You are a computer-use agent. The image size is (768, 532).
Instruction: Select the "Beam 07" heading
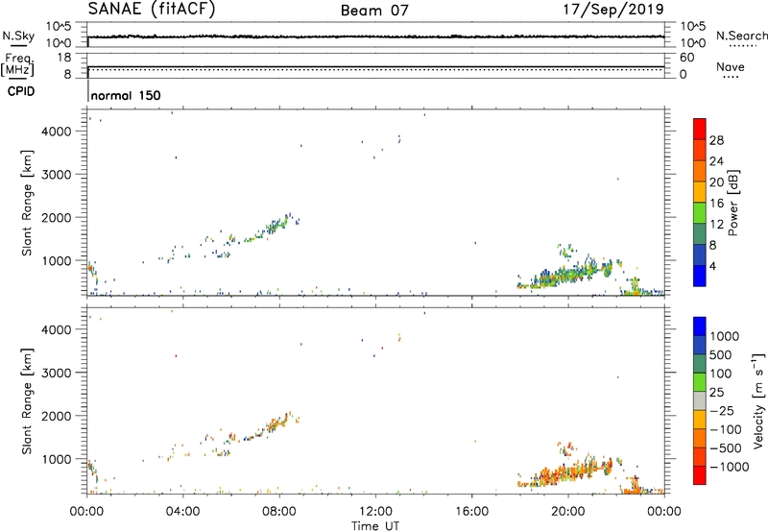(x=374, y=11)
